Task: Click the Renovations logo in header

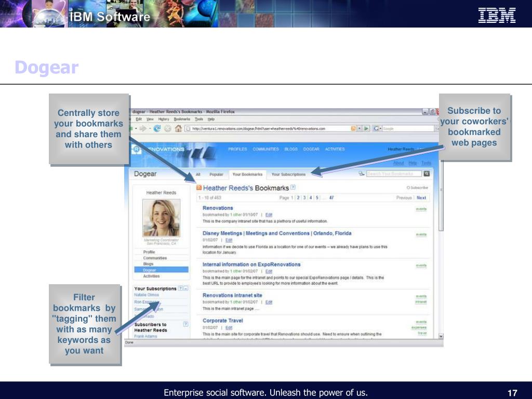Action: click(x=158, y=149)
